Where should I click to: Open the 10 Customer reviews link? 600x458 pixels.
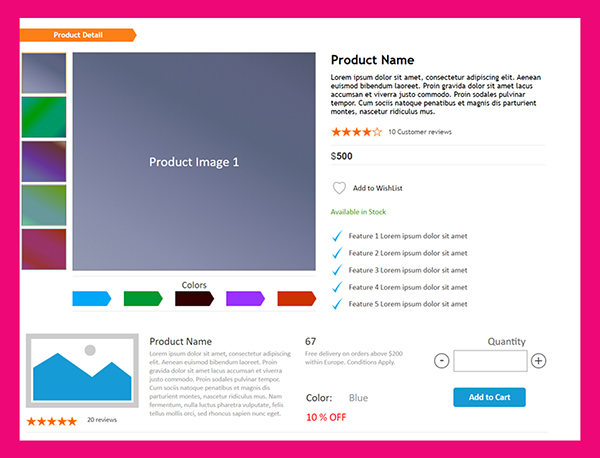coord(420,132)
